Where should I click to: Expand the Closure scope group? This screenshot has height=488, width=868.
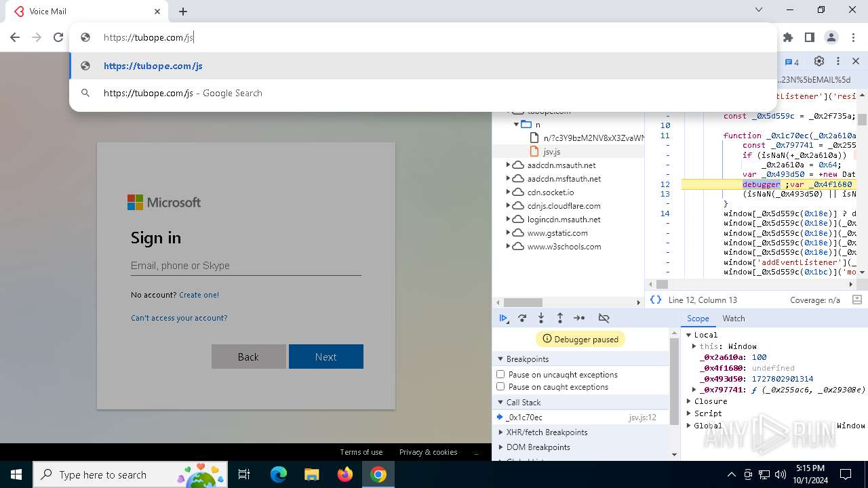(x=688, y=401)
